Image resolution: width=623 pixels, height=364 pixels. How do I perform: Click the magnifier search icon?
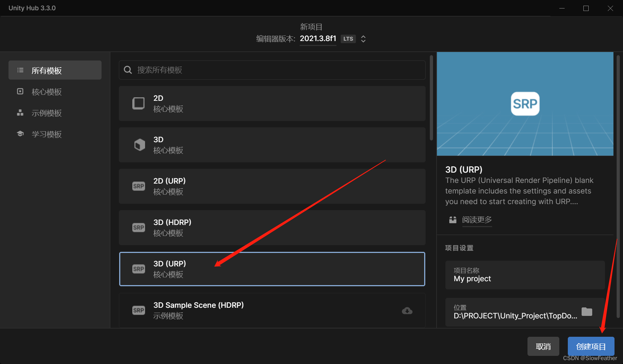click(x=128, y=70)
